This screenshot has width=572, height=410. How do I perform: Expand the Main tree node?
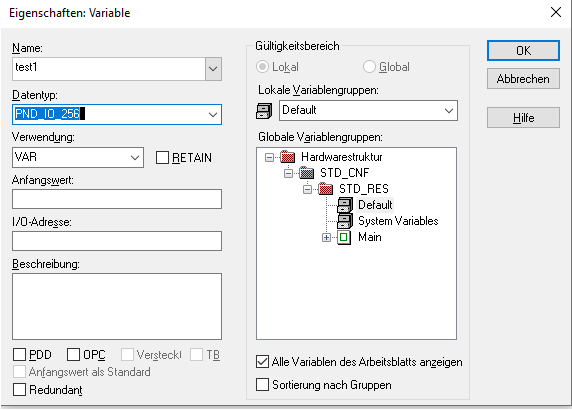coord(326,238)
